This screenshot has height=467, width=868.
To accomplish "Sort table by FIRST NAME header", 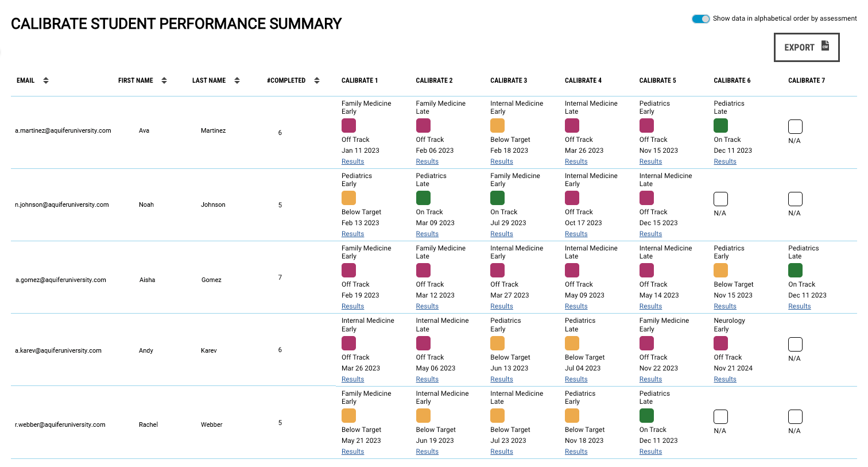I will [135, 80].
